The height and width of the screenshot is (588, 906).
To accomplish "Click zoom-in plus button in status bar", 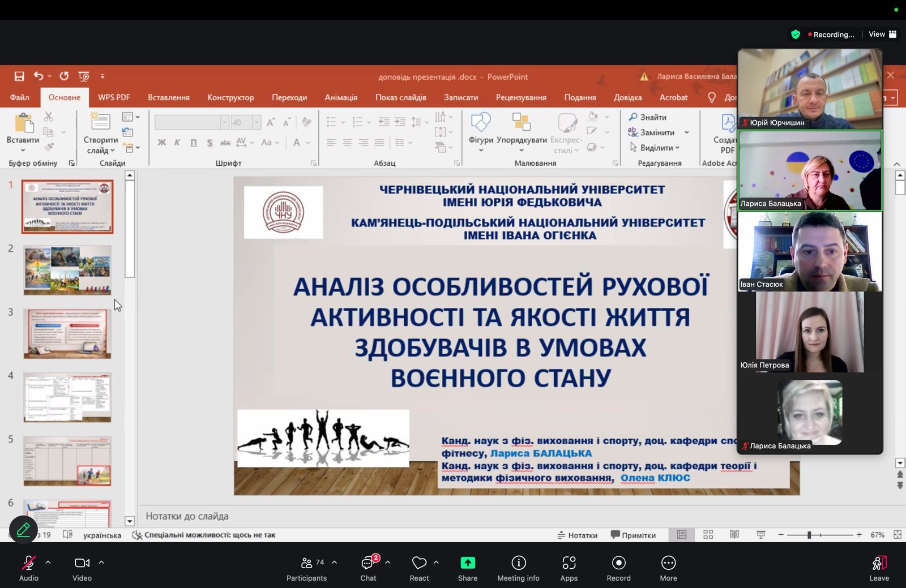I will point(859,535).
